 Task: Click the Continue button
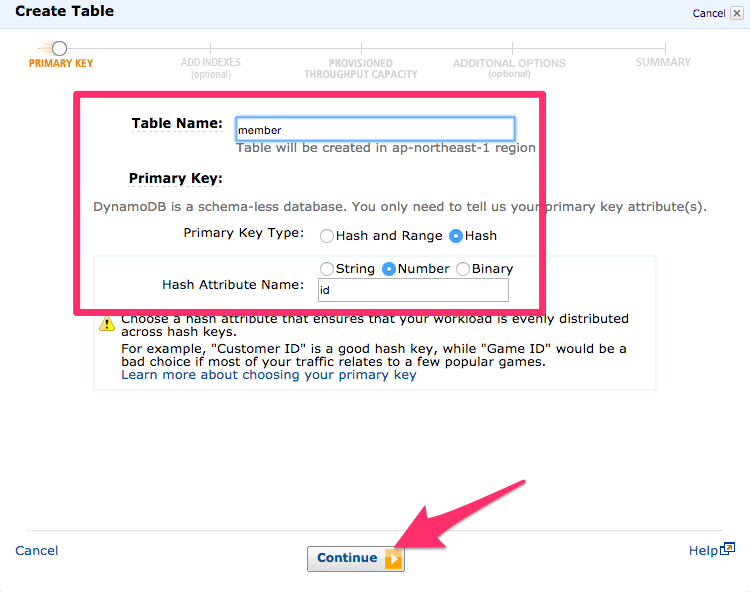356,559
